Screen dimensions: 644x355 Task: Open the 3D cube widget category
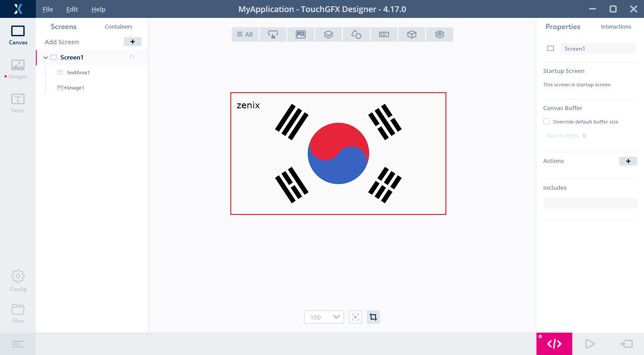[412, 34]
